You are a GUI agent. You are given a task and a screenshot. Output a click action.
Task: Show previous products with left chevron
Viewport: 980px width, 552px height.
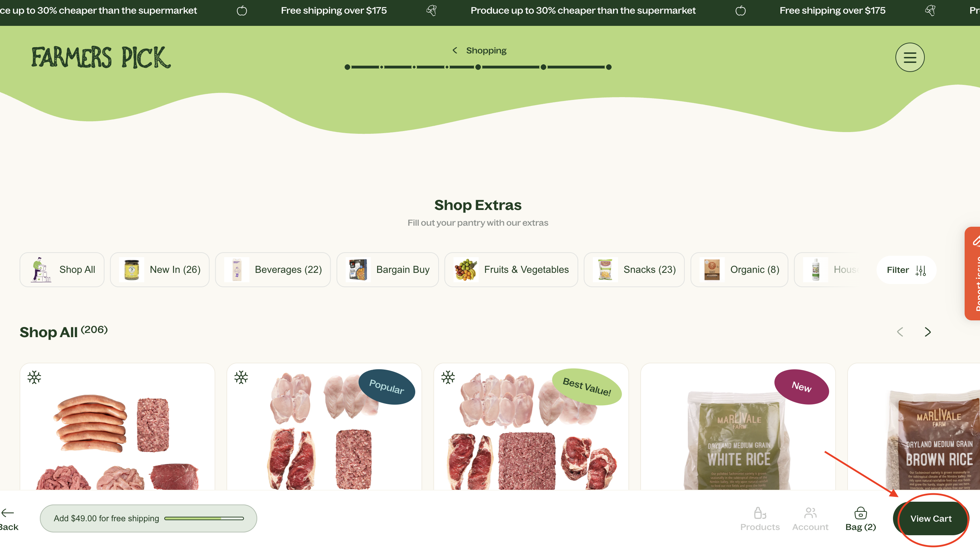tap(900, 332)
